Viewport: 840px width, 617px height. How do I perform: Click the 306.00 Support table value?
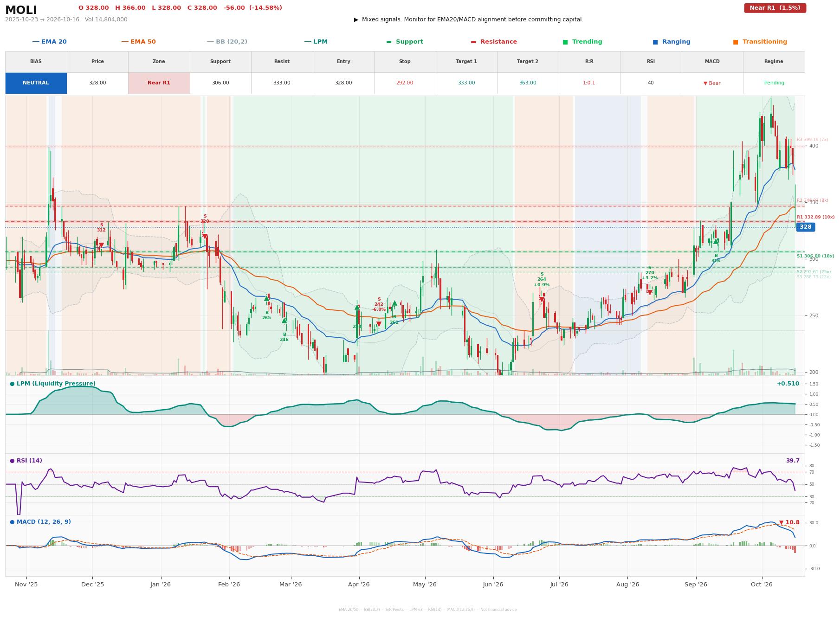click(x=220, y=83)
